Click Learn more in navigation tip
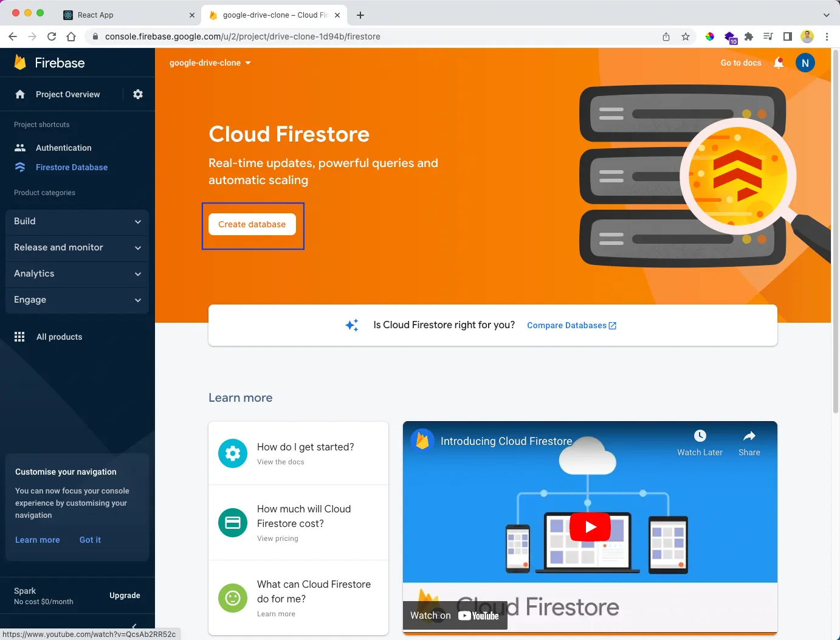 [x=38, y=540]
